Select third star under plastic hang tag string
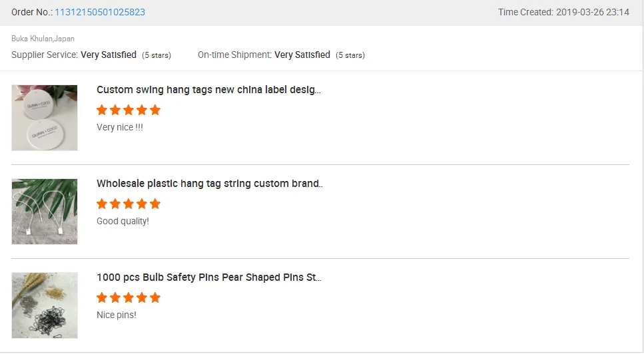This screenshot has height=354, width=644. 129,204
